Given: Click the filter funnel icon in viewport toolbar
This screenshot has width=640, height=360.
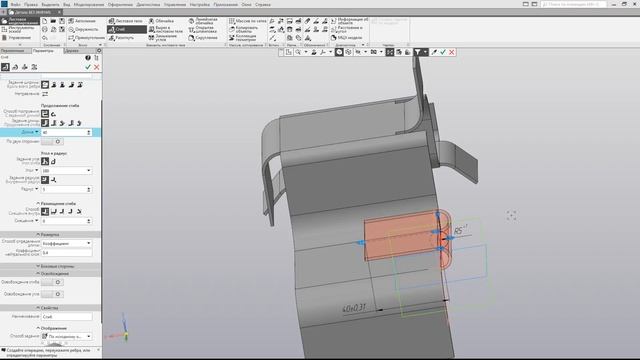Looking at the screenshot, I should coord(418,52).
